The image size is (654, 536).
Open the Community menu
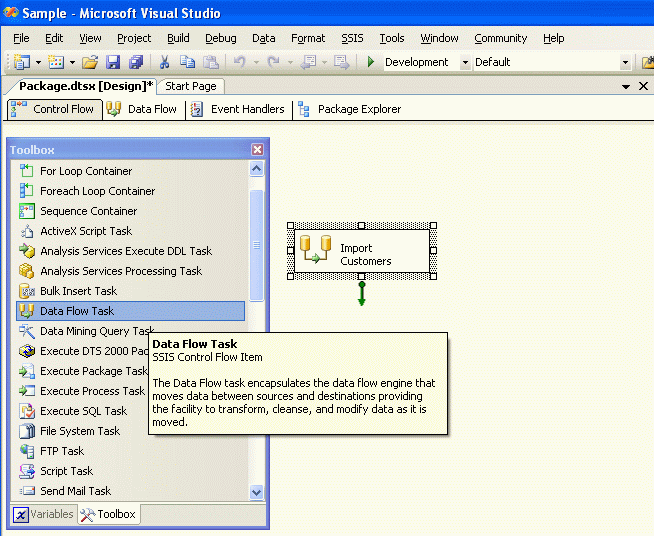501,38
